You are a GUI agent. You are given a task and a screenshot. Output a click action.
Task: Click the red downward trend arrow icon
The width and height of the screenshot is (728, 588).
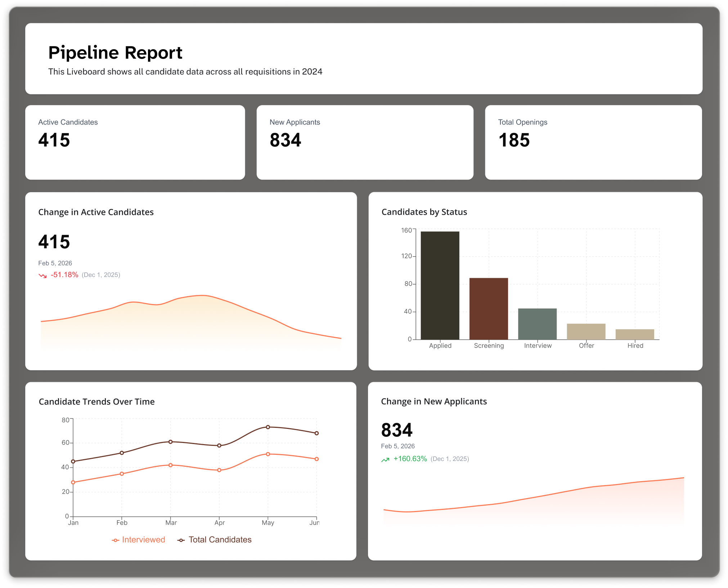(x=42, y=276)
